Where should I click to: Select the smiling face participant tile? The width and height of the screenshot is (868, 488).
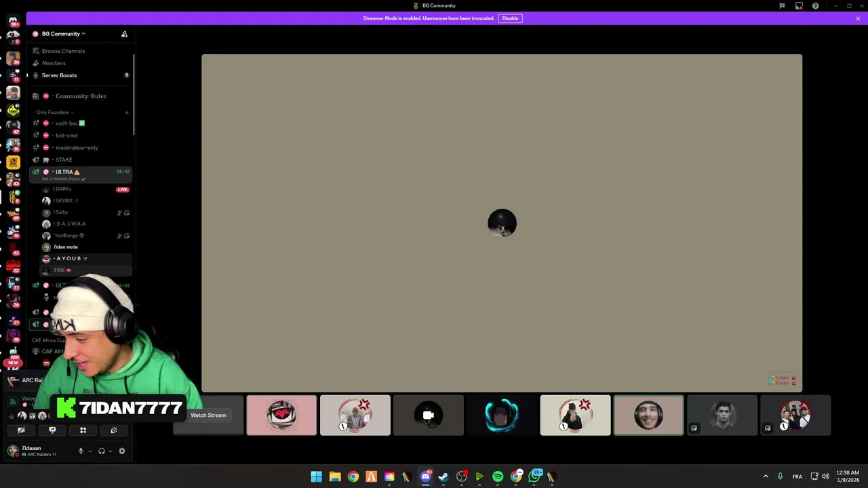(x=648, y=415)
